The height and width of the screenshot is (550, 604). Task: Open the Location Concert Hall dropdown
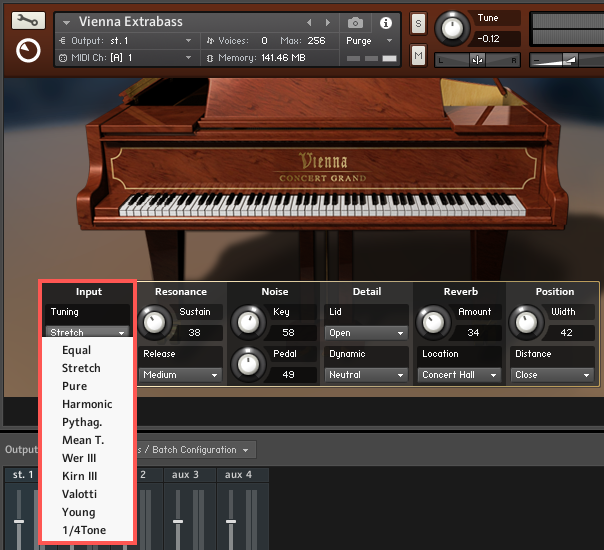[459, 374]
